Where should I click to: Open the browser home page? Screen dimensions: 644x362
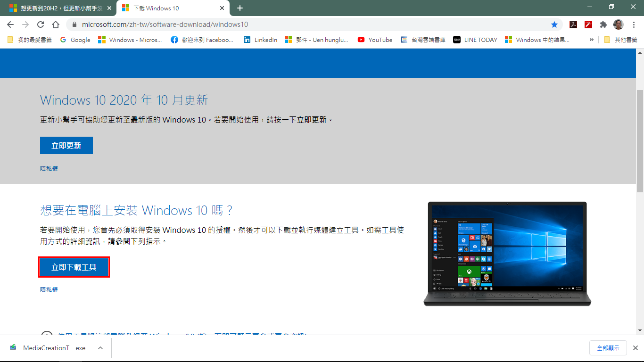coord(56,25)
